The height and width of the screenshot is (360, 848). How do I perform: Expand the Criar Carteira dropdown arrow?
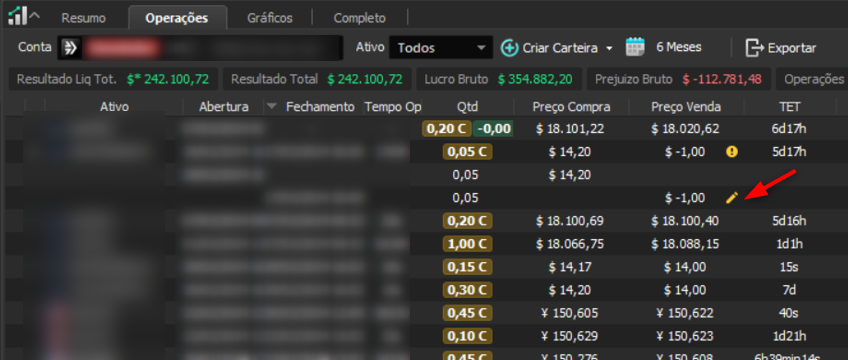[x=610, y=48]
